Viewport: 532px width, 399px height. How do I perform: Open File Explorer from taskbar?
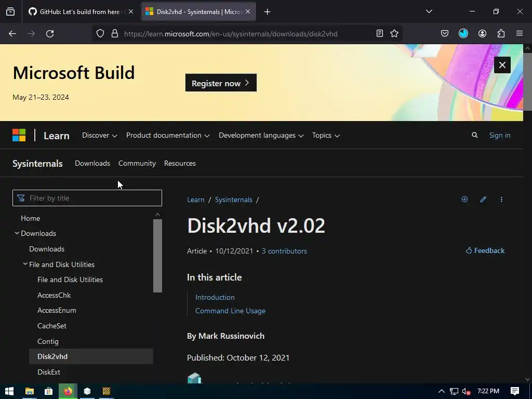tap(30, 391)
